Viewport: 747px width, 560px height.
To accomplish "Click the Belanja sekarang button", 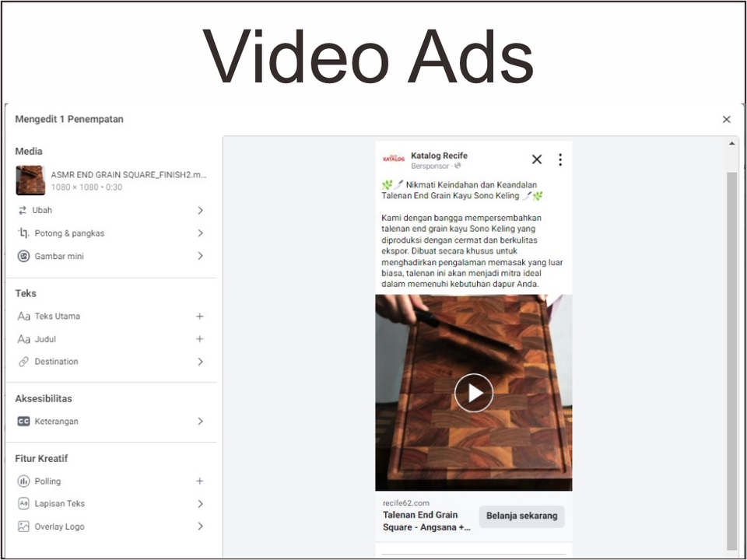I will pos(521,516).
